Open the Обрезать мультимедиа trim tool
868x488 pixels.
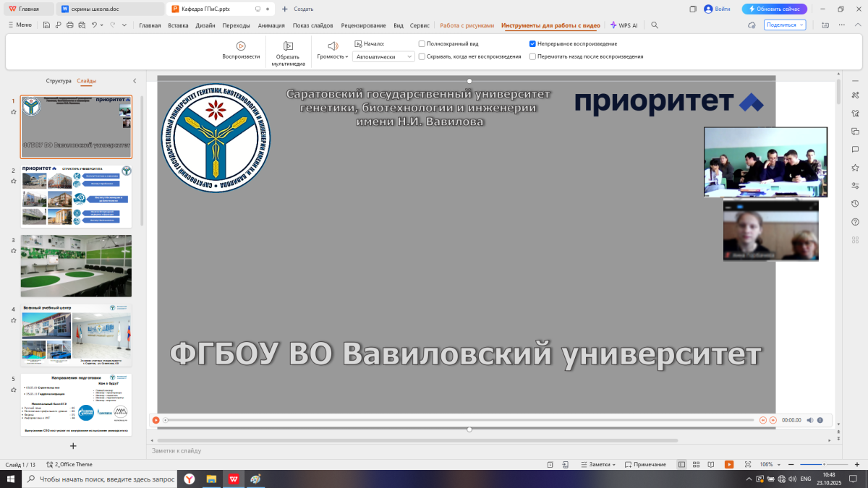pyautogui.click(x=288, y=46)
